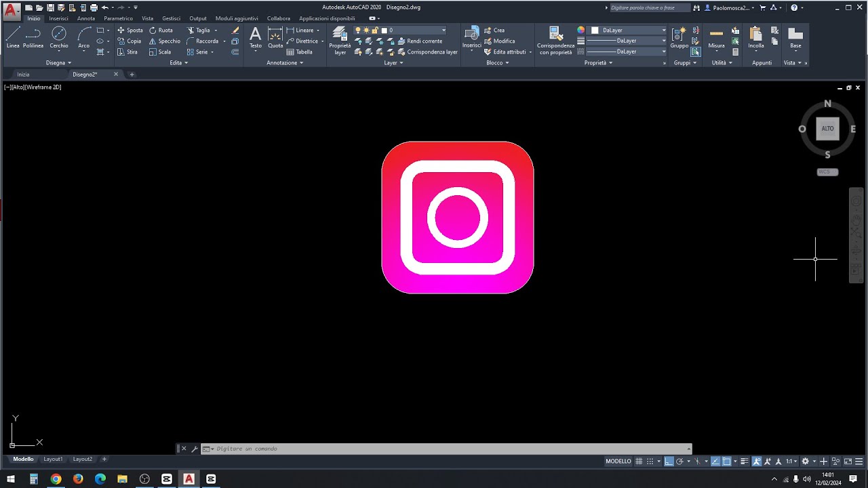Screen dimensions: 868x488
Task: Expand the Proprietà panel
Action: pos(598,63)
